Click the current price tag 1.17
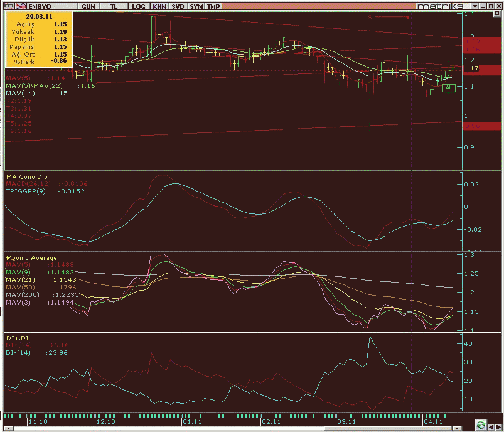The height and width of the screenshot is (432, 504). [471, 68]
